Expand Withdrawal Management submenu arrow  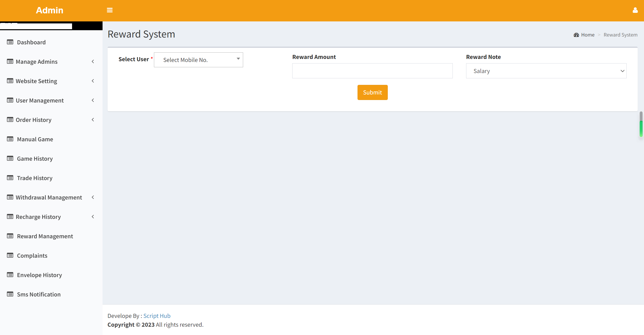coord(93,197)
